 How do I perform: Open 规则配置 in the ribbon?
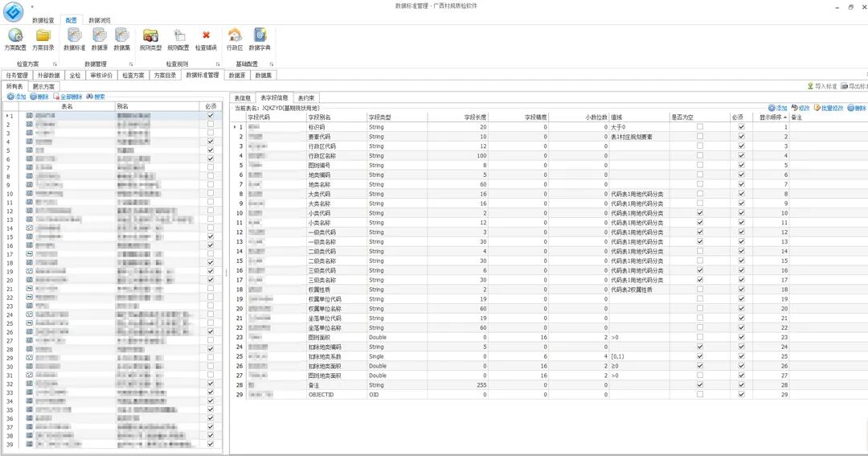point(178,40)
